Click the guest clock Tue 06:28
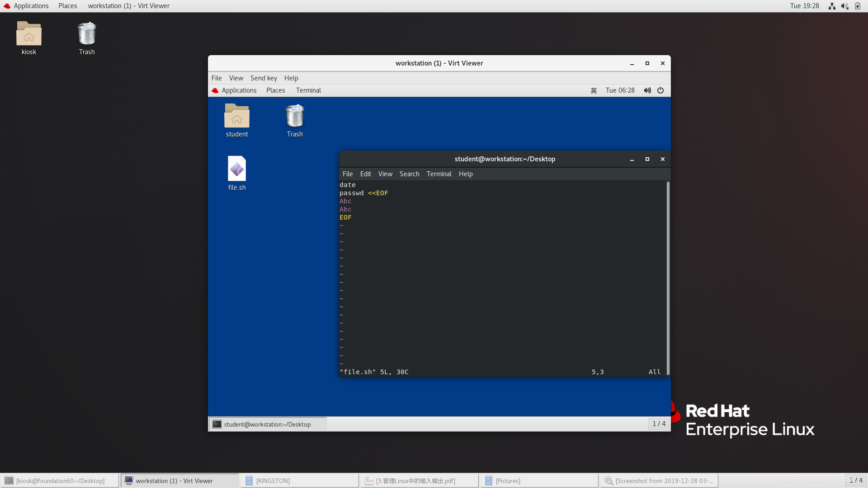Viewport: 868px width, 488px height. (x=620, y=90)
